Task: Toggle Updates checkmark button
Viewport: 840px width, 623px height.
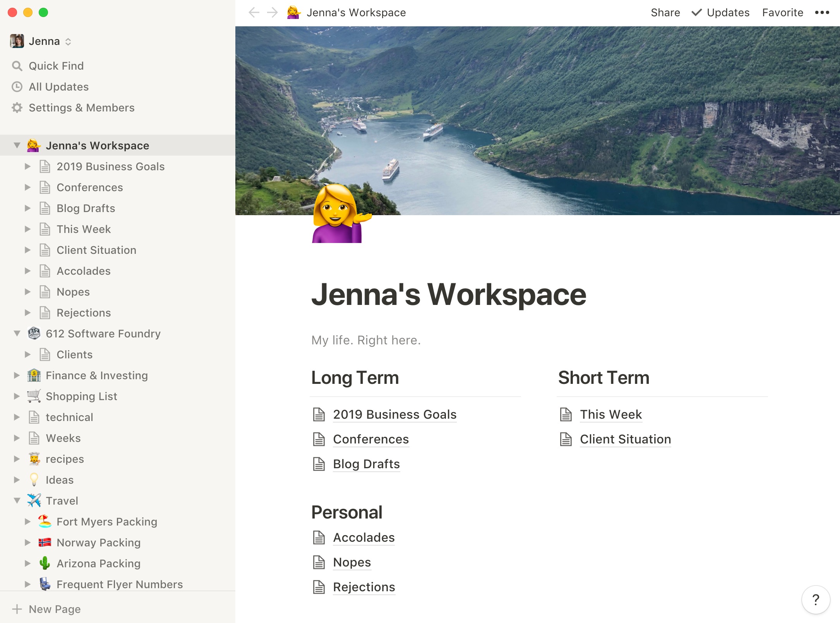Action: click(x=696, y=12)
